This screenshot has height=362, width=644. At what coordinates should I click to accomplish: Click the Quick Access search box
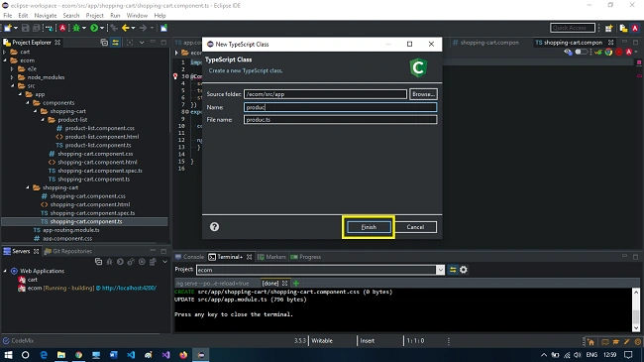tap(573, 28)
